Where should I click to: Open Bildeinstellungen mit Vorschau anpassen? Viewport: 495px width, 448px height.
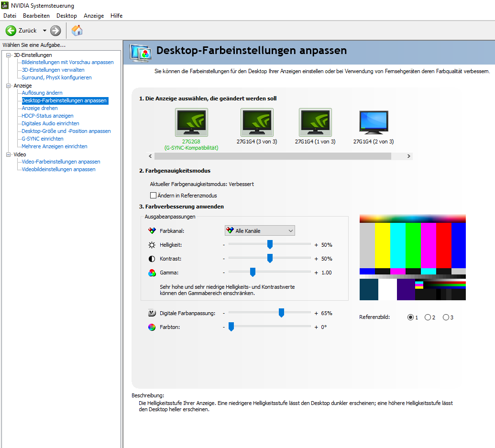point(67,62)
